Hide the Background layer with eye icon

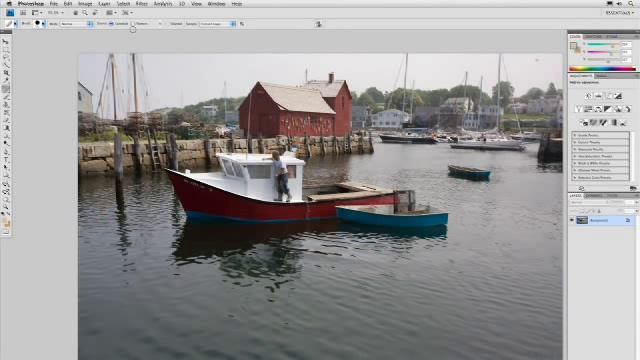pyautogui.click(x=571, y=220)
